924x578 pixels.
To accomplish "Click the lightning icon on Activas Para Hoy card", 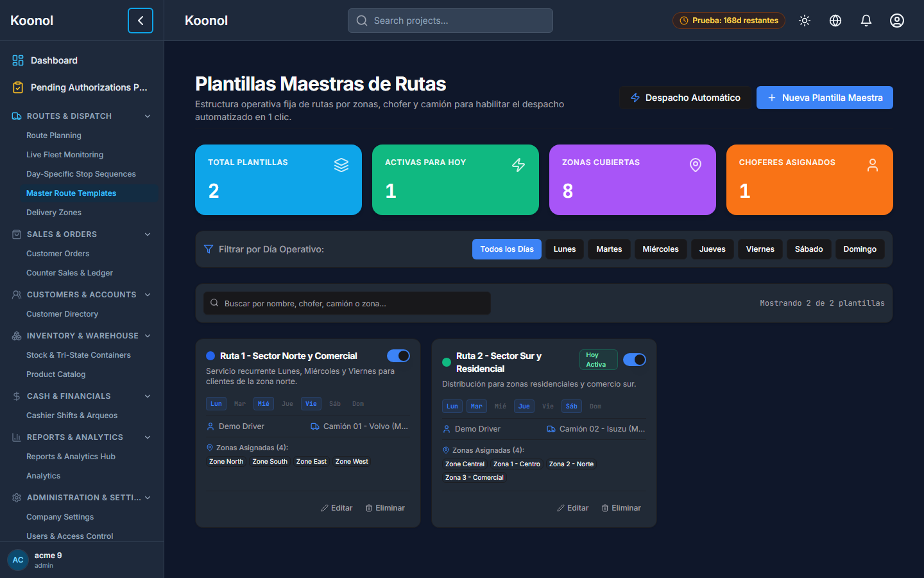I will pyautogui.click(x=518, y=165).
